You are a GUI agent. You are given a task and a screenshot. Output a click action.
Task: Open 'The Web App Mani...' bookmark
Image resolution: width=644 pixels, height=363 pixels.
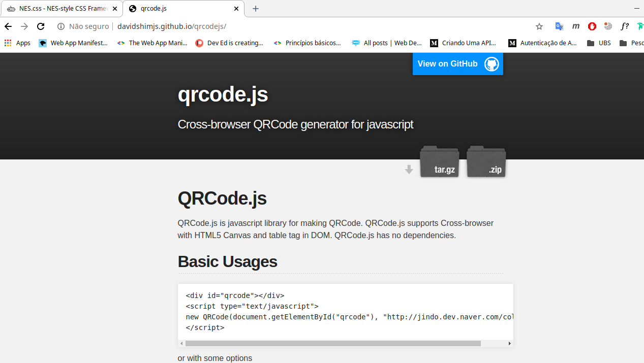pyautogui.click(x=152, y=43)
